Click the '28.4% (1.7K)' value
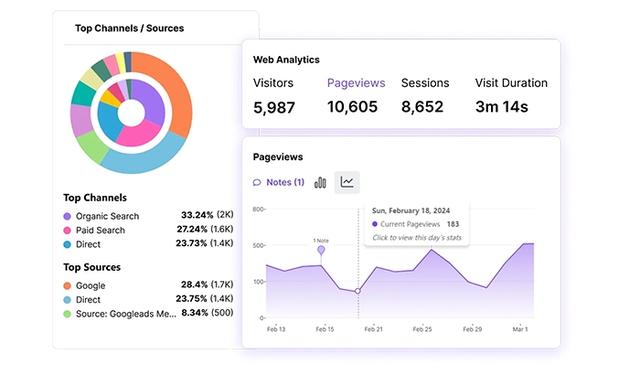 pyautogui.click(x=207, y=284)
